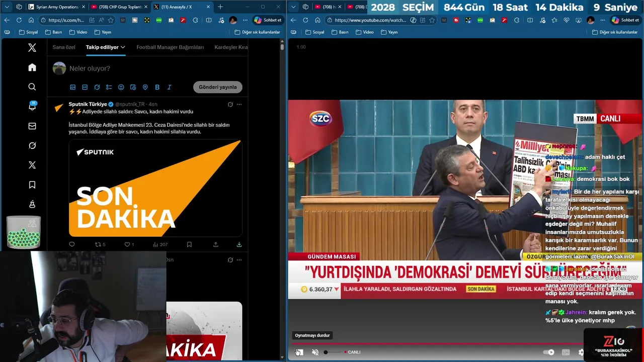
Task: Schedule post icon in composer
Action: coord(133,87)
